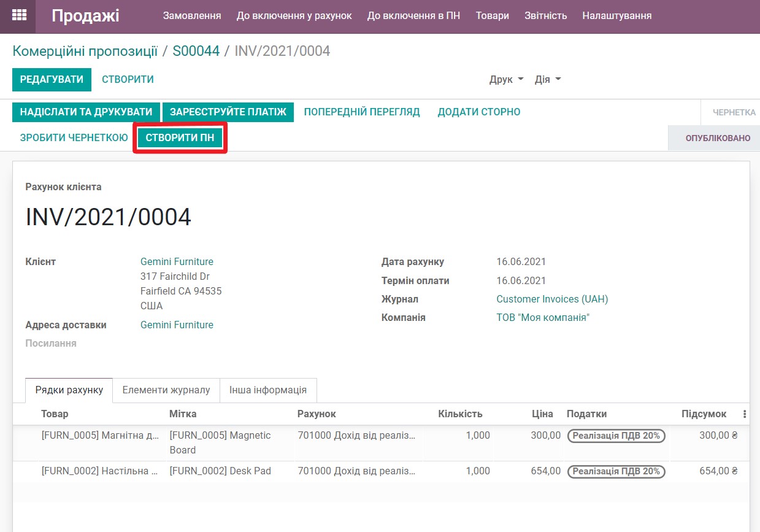The height and width of the screenshot is (532, 760).
Task: Click the СТВОРИТИ ПН button
Action: click(x=180, y=137)
